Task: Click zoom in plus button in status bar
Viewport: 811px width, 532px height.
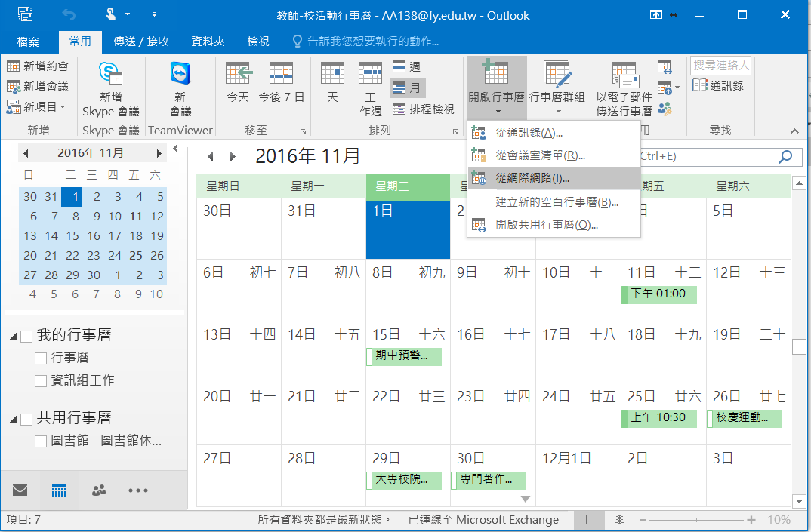Action: click(751, 520)
